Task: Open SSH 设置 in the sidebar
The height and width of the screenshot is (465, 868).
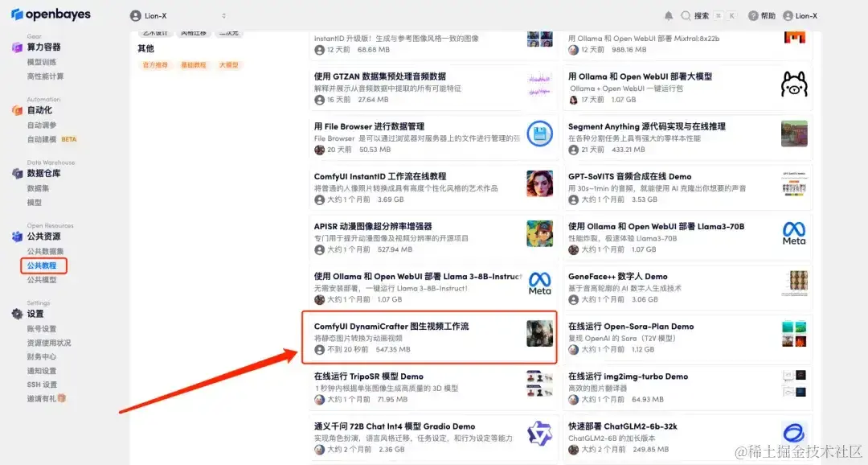Action: (x=42, y=385)
